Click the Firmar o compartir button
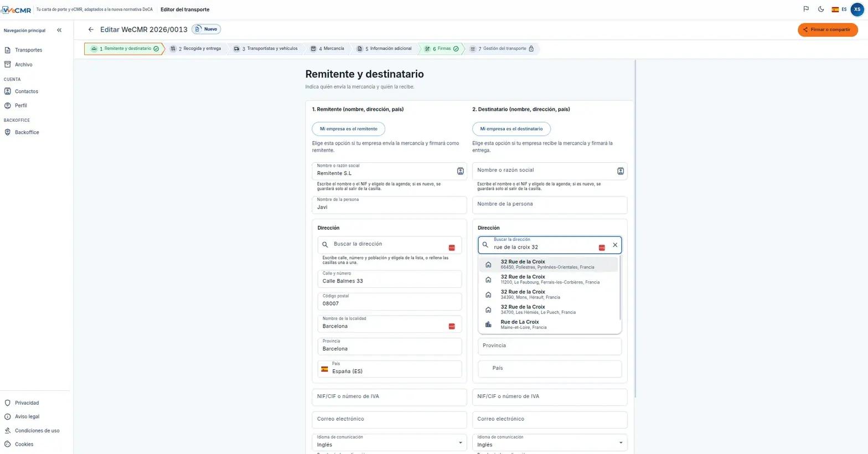 pos(828,30)
